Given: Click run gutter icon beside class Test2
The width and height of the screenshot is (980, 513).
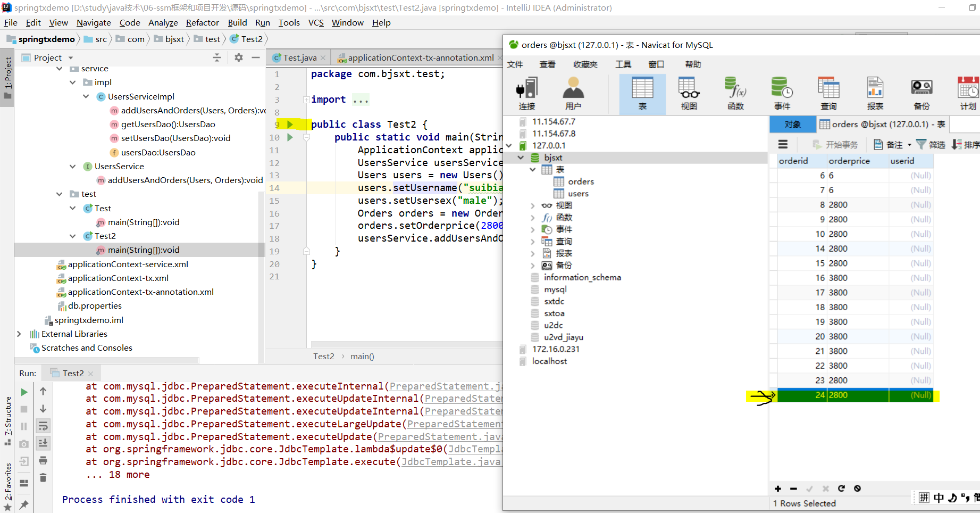Looking at the screenshot, I should 290,124.
